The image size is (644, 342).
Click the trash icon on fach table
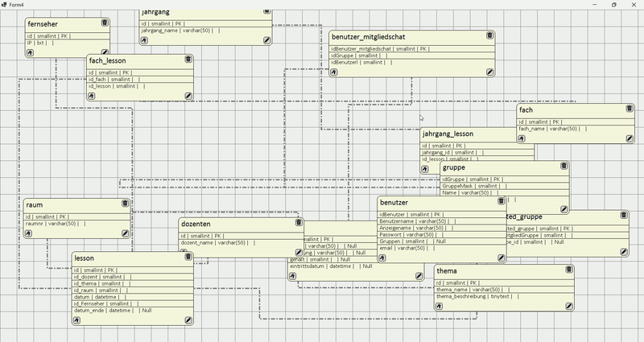point(630,109)
